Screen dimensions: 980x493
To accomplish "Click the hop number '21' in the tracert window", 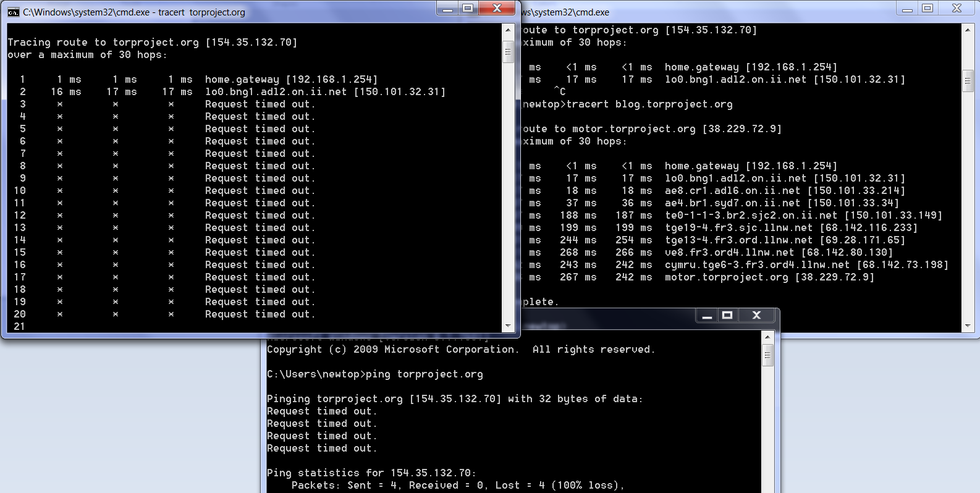I will [x=19, y=326].
